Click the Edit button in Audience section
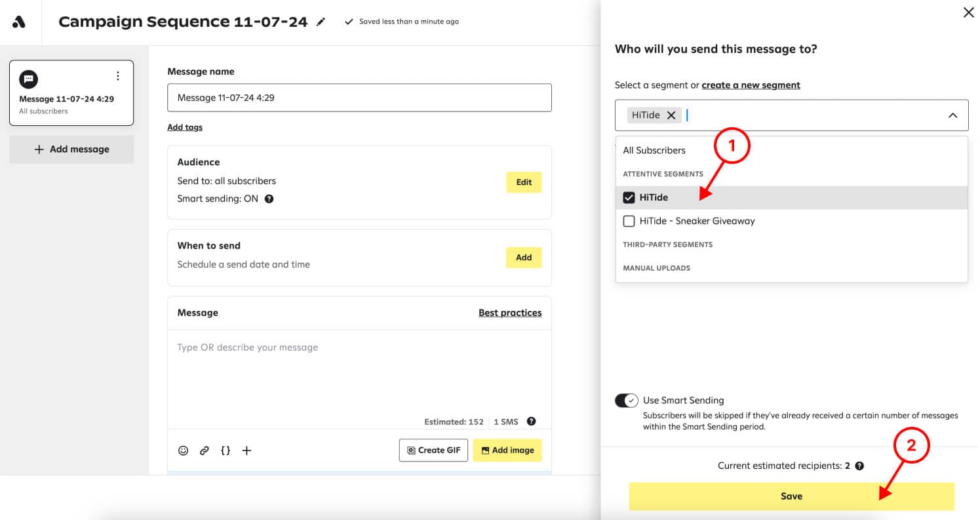The image size is (980, 520). pos(524,182)
